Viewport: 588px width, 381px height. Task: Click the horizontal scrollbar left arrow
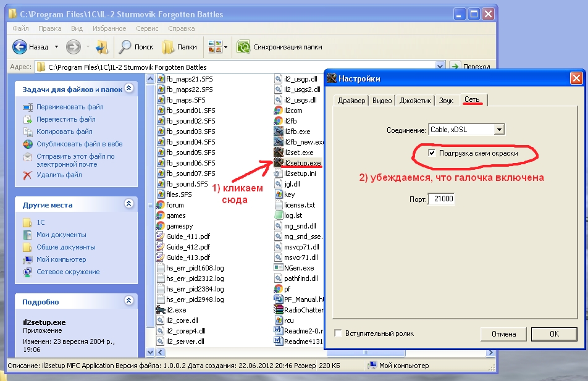pyautogui.click(x=160, y=352)
